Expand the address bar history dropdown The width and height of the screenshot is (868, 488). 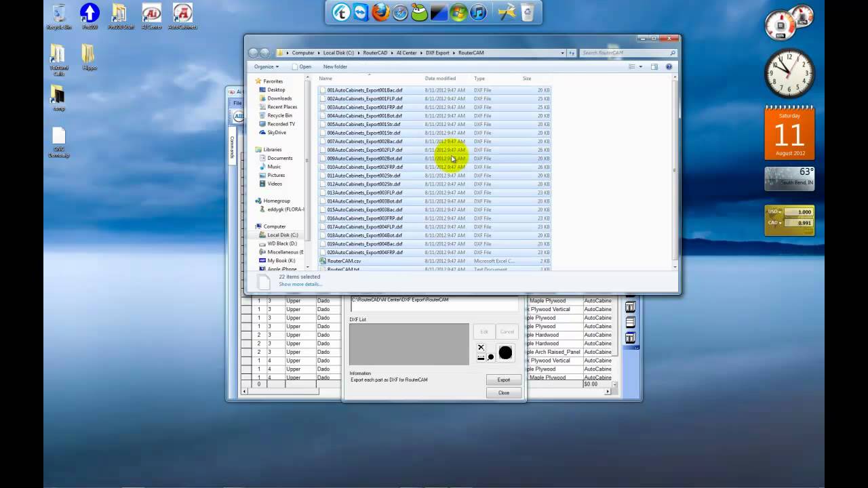562,52
